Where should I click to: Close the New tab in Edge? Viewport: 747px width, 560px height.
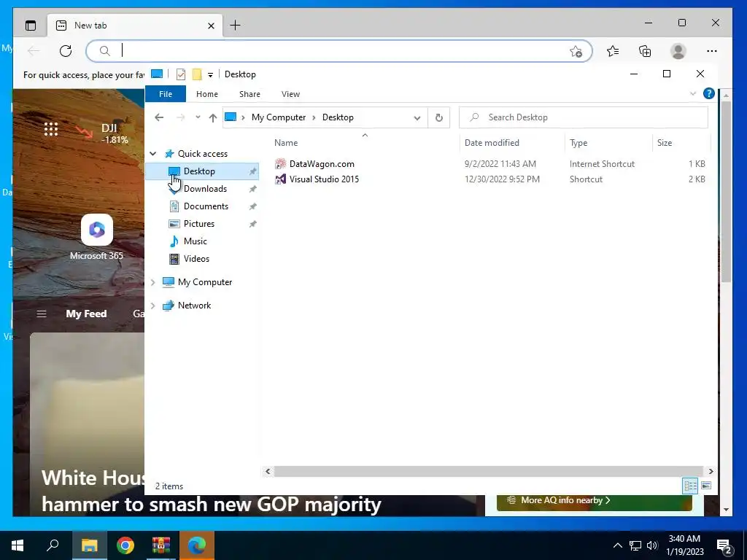click(x=211, y=26)
